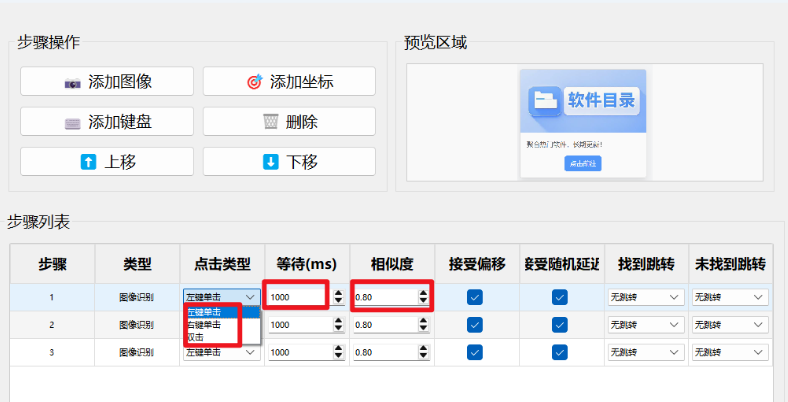Click the 相似度 column header
This screenshot has width=788, height=402.
(x=392, y=264)
